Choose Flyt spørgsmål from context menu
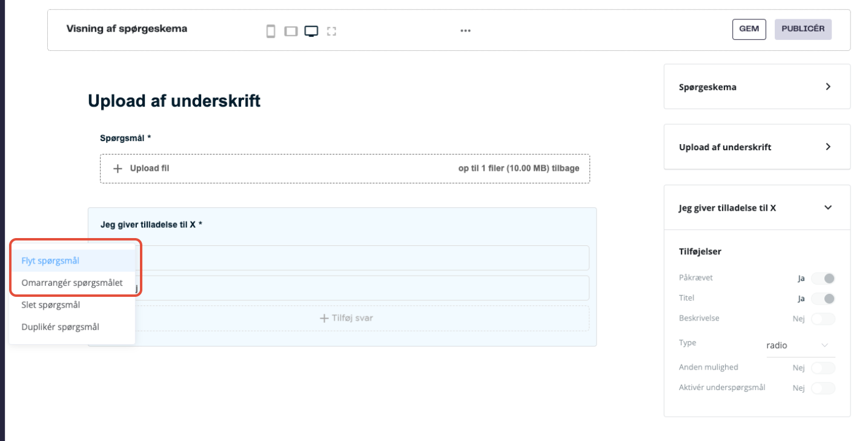868x441 pixels. pyautogui.click(x=50, y=260)
